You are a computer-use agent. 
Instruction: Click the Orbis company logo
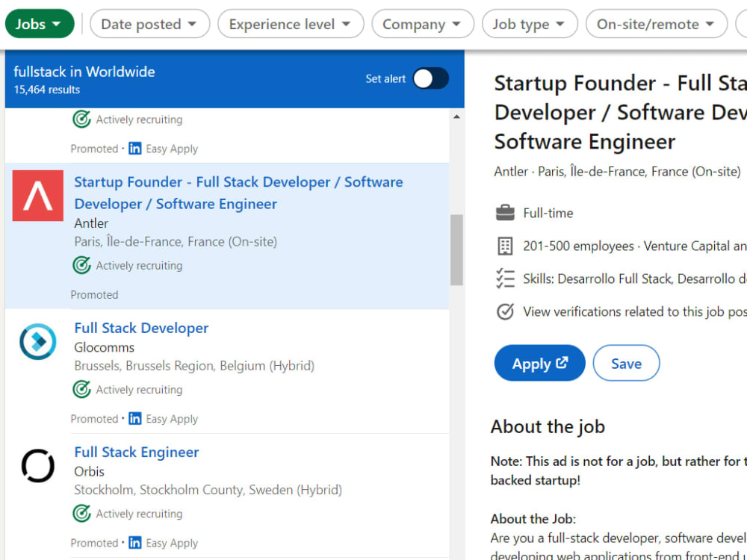coord(37,465)
